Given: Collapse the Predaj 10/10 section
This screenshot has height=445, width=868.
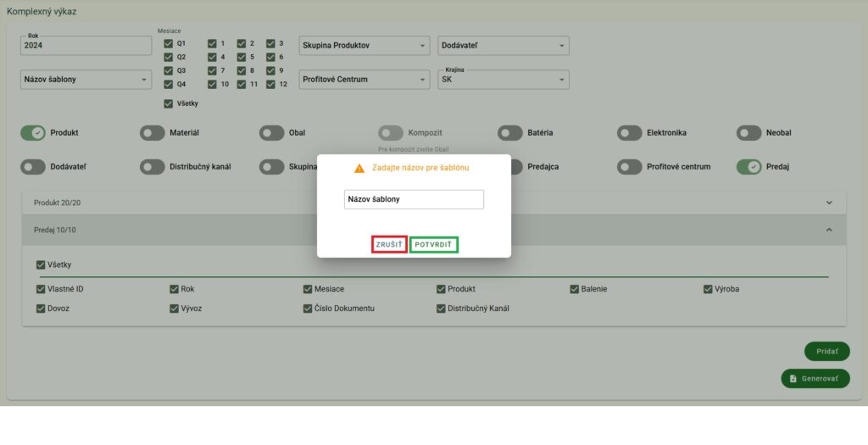Looking at the screenshot, I should pos(828,230).
